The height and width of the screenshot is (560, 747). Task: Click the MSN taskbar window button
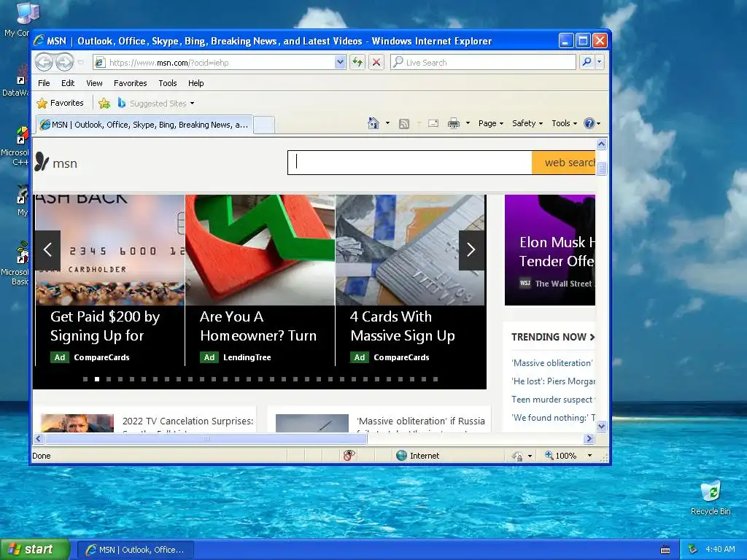135,550
